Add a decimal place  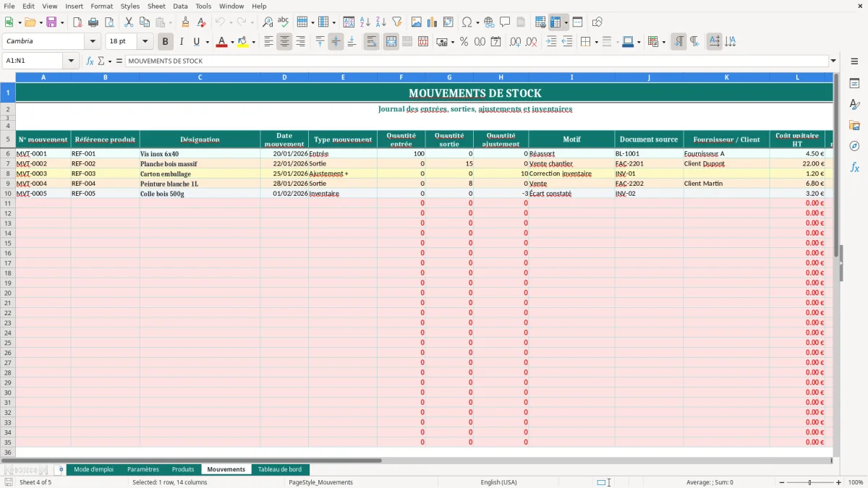click(x=515, y=42)
